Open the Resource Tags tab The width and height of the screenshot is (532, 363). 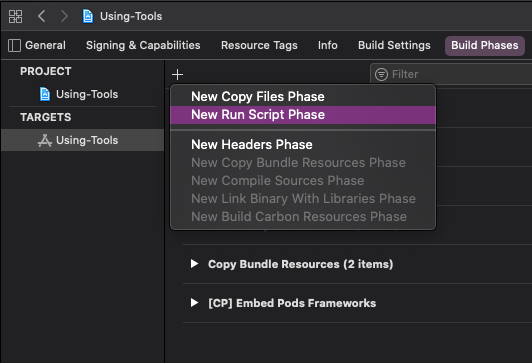click(259, 45)
